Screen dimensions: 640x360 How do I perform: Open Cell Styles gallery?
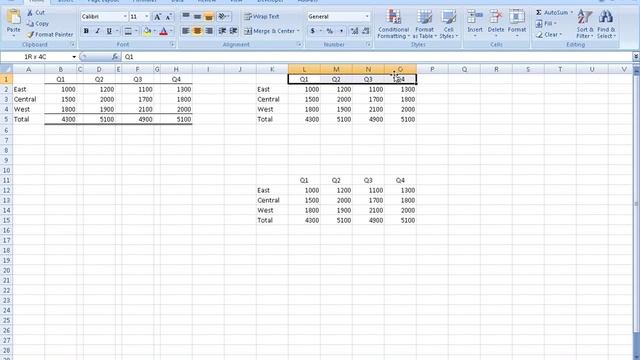point(448,24)
